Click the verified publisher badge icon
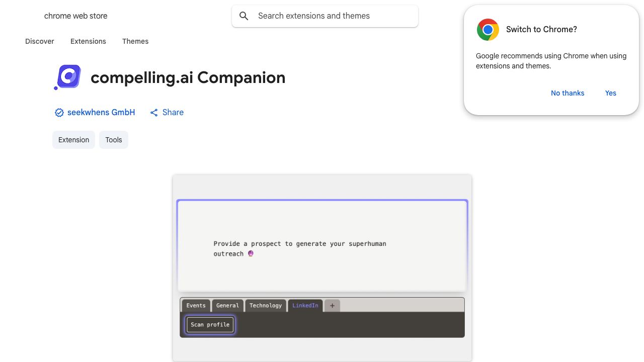 tap(59, 113)
